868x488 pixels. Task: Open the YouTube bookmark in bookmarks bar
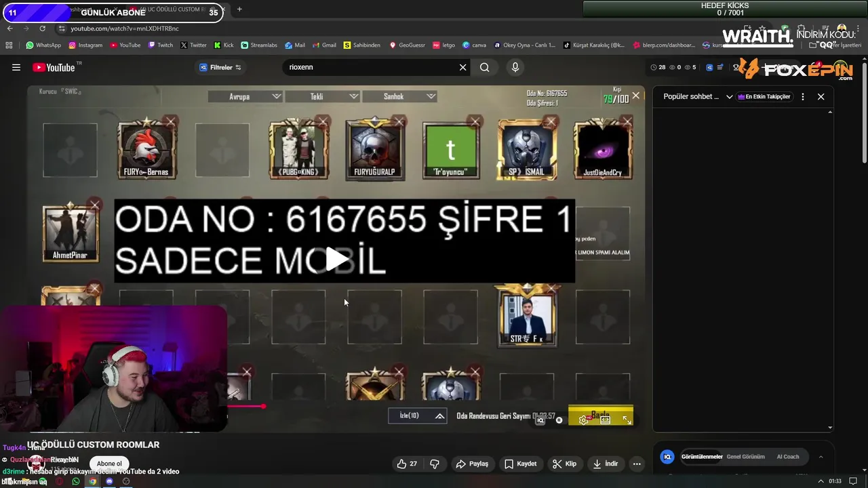click(x=125, y=45)
